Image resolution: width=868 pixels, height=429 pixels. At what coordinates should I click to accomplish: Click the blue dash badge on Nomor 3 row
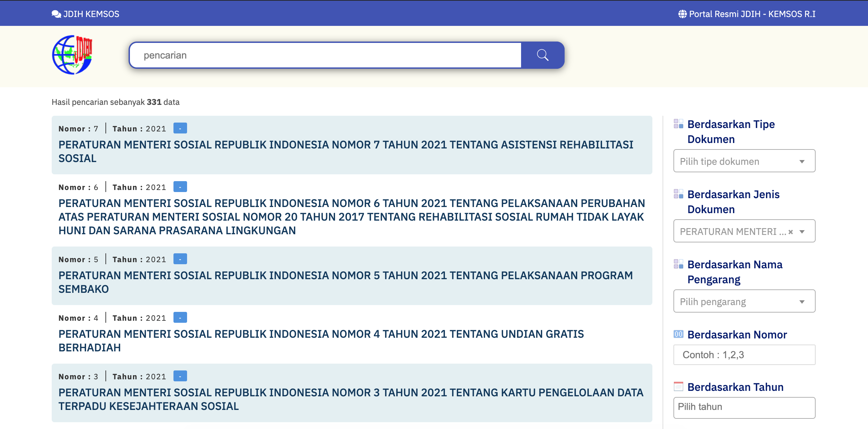click(x=180, y=376)
